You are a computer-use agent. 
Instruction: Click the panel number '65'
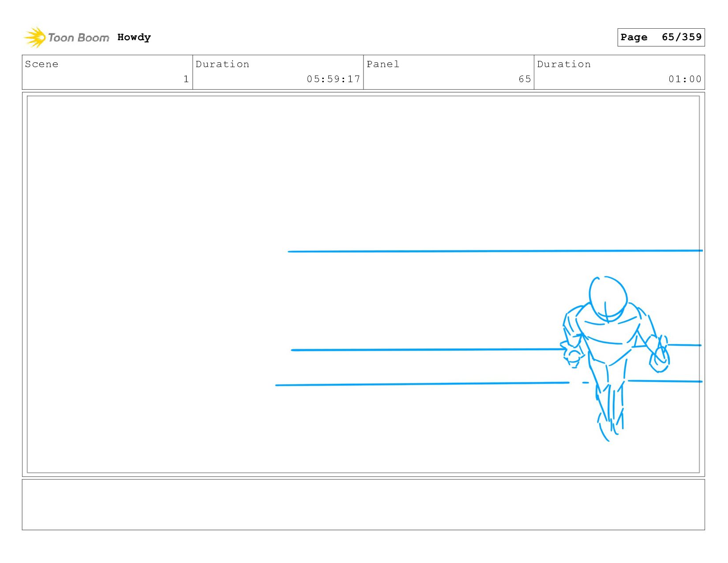[x=525, y=79]
